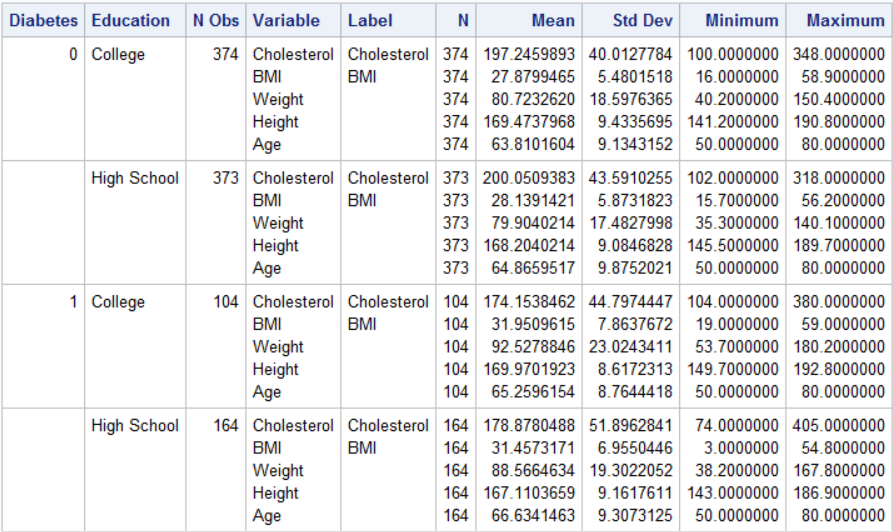Click maximum value 58.9000000
Screen dimensions: 893x532
[x=843, y=77]
